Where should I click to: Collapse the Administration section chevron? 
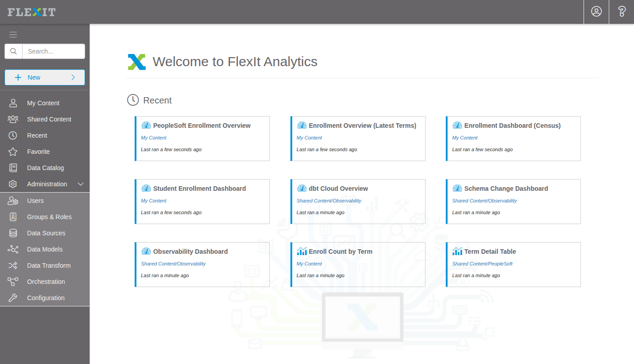(81, 184)
